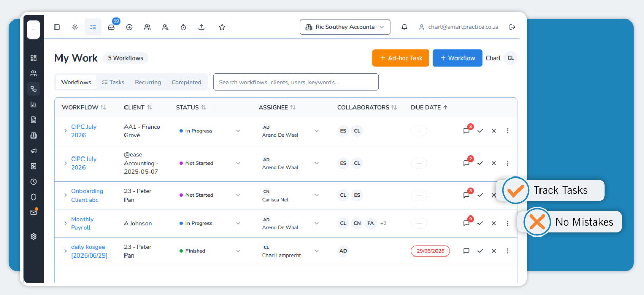Cancel the CIPC July Franco Grové workflow X
This screenshot has height=295, width=644.
coord(494,131)
